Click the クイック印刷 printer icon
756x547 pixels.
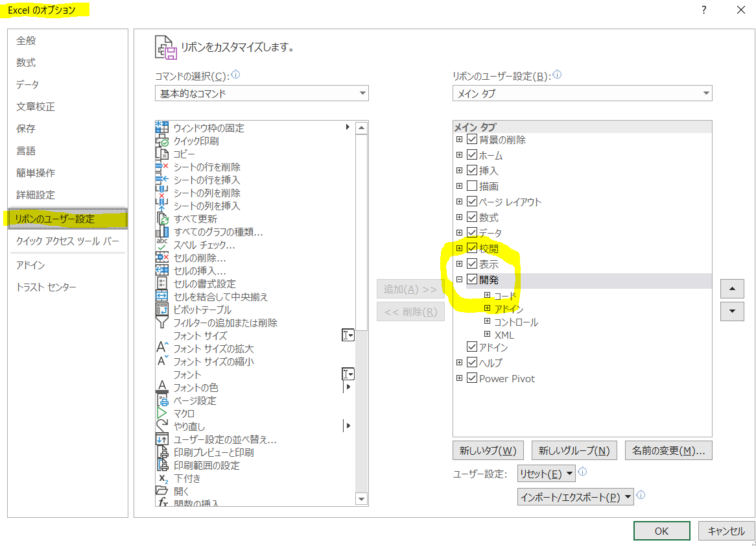tap(162, 140)
